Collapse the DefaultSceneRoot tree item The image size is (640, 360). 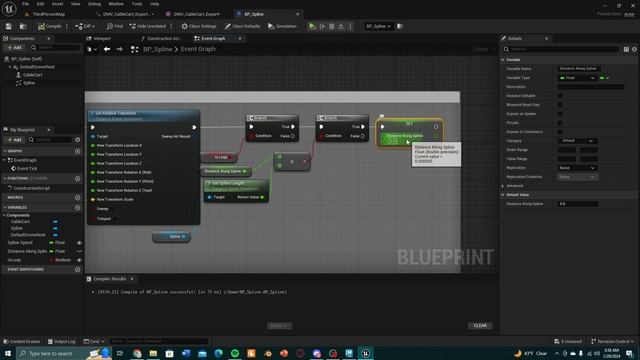(x=10, y=67)
